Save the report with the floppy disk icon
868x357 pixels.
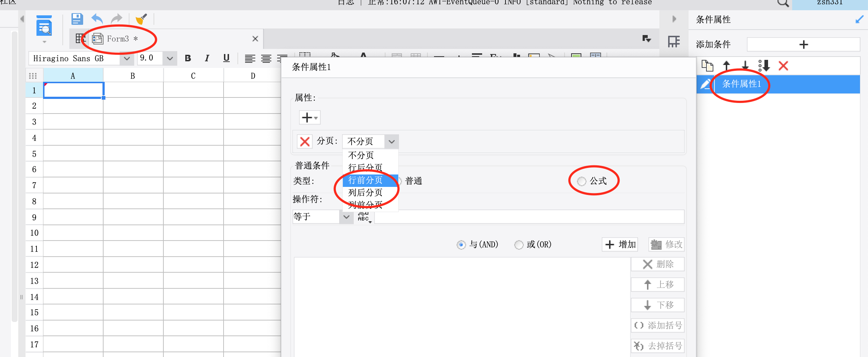coord(77,19)
